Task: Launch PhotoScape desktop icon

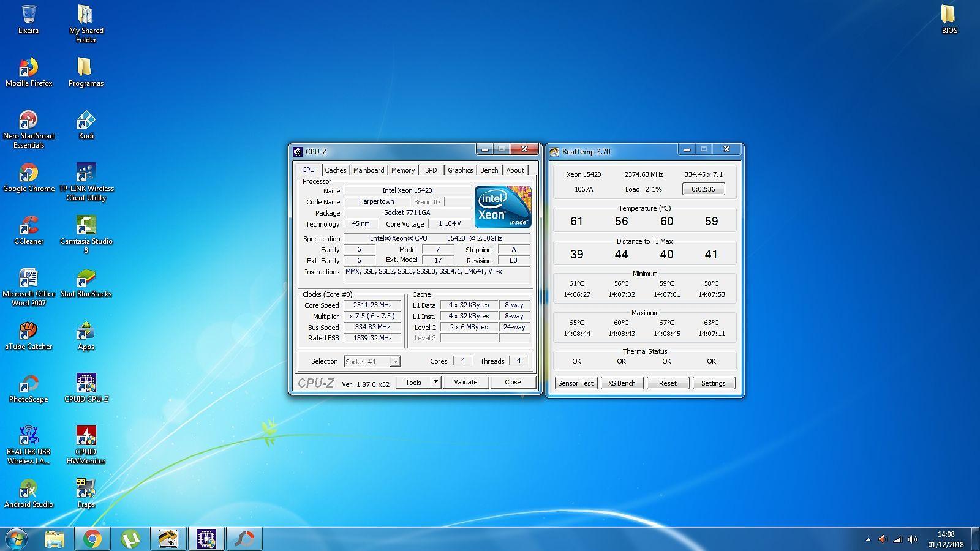Action: [29, 388]
